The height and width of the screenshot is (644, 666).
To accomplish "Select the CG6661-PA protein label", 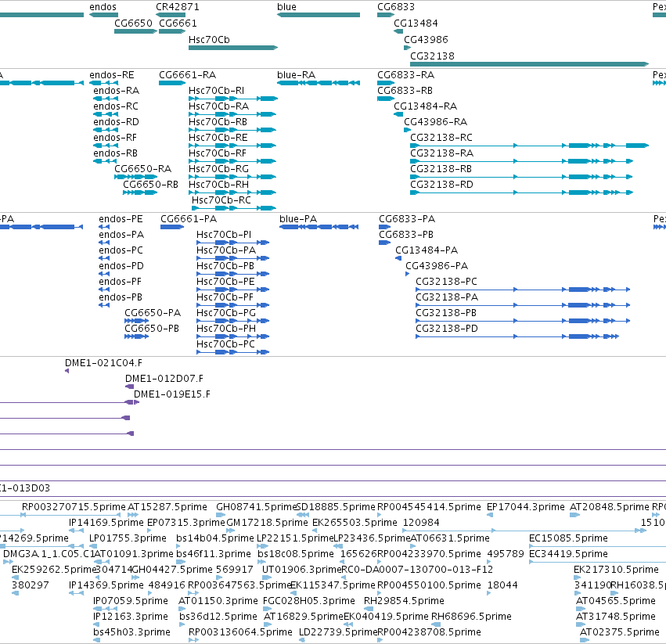I will pos(189,219).
